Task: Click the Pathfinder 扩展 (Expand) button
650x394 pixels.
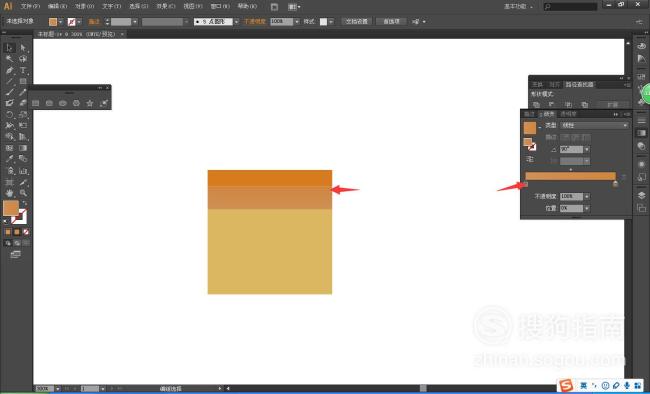Action: pyautogui.click(x=612, y=105)
